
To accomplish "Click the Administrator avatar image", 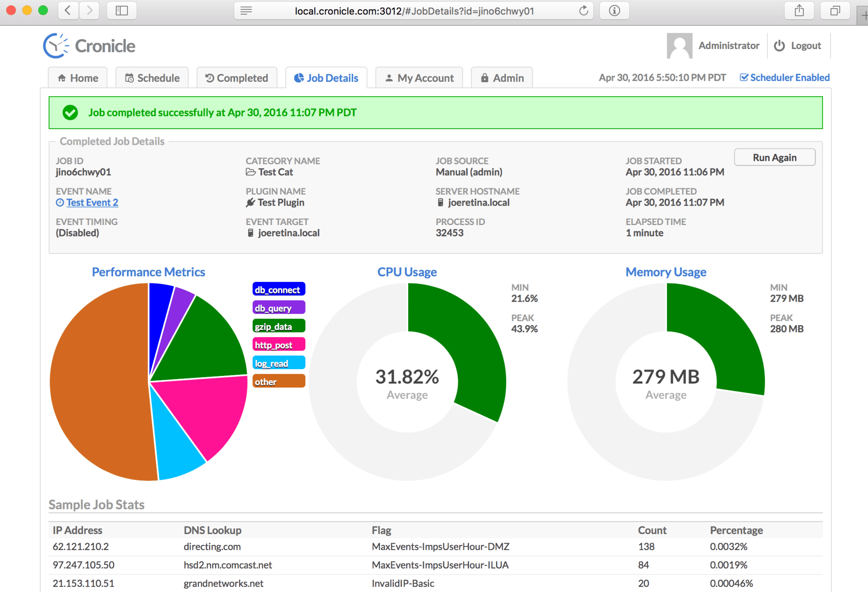I will tap(679, 46).
